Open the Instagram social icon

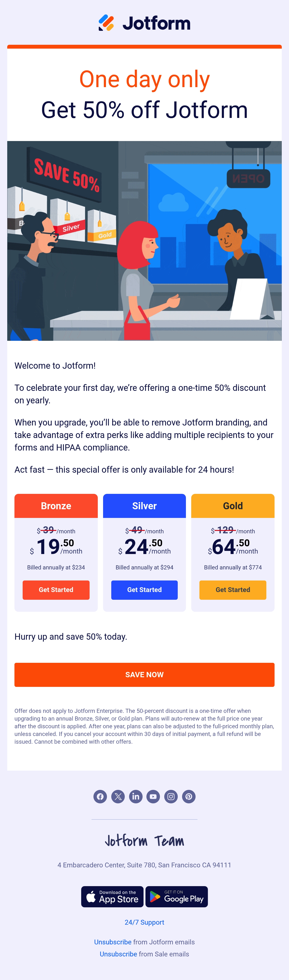[171, 796]
